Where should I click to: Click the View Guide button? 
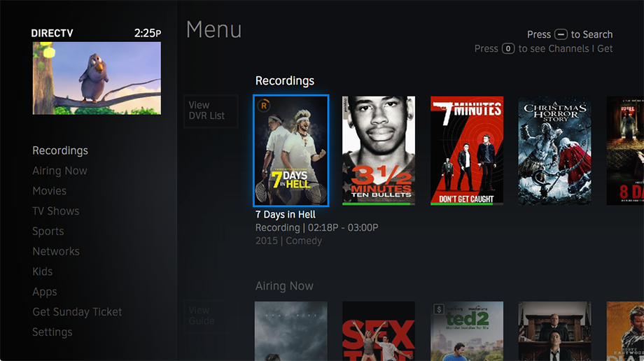(x=211, y=316)
